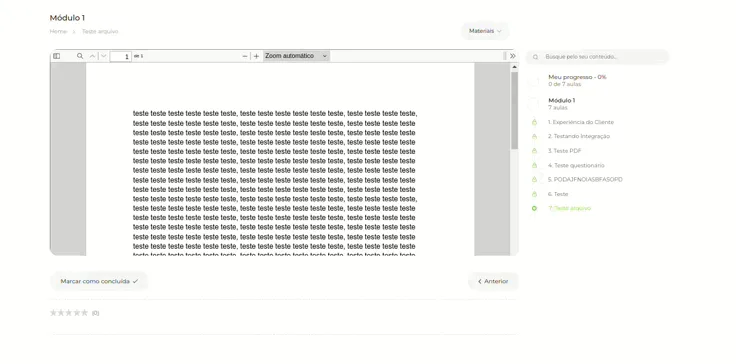Viewport: 736px width, 364px height.
Task: Click lock icon beside Teste PDF
Action: [534, 151]
